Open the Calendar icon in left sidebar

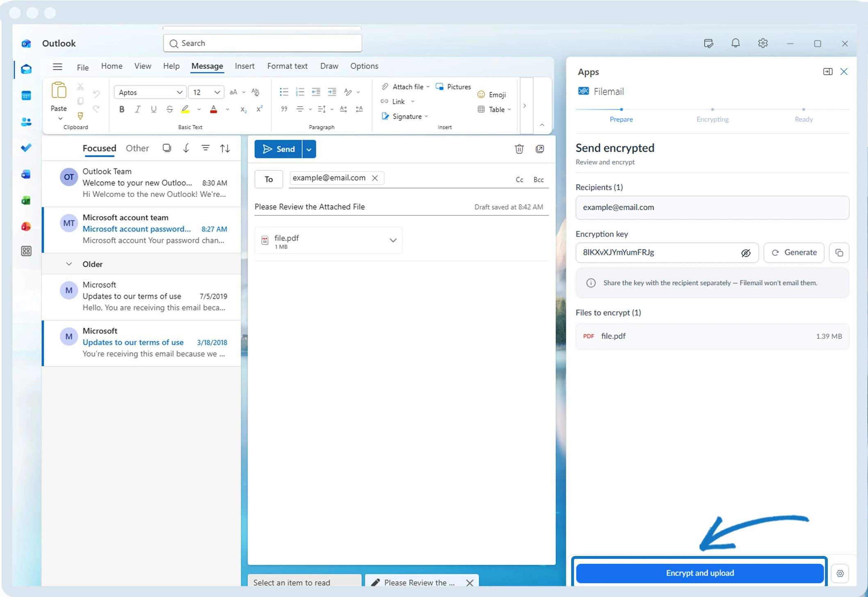[26, 96]
